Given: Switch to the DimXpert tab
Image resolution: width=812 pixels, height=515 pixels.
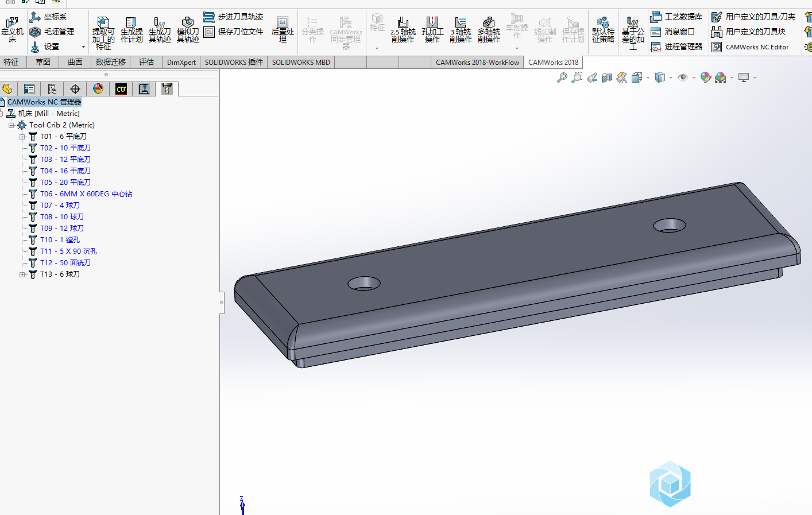Looking at the screenshot, I should click(x=181, y=62).
